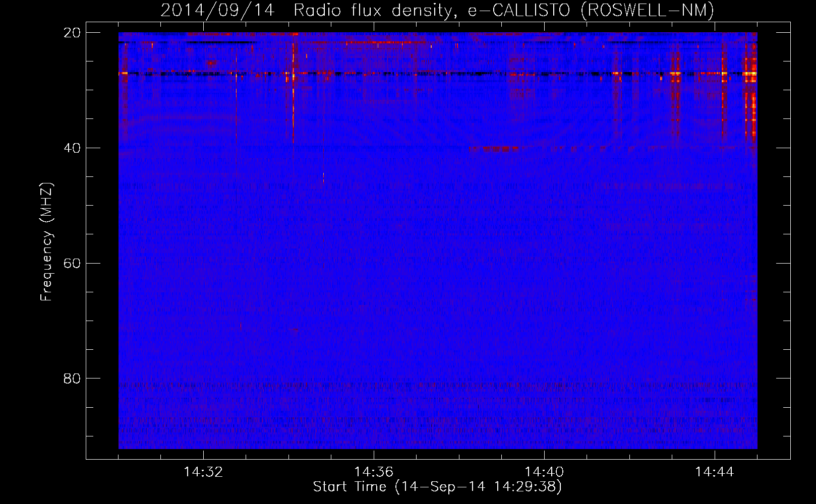This screenshot has height=504, width=816.
Task: Click the time tick label '14:36'
Action: click(374, 472)
